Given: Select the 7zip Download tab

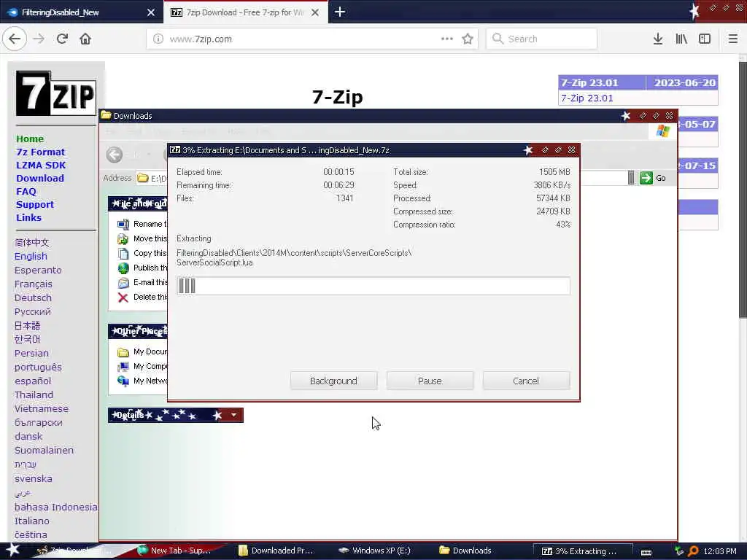Looking at the screenshot, I should 245,12.
